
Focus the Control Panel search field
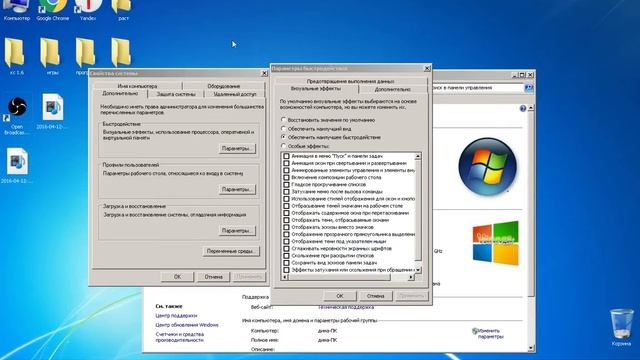click(x=478, y=88)
